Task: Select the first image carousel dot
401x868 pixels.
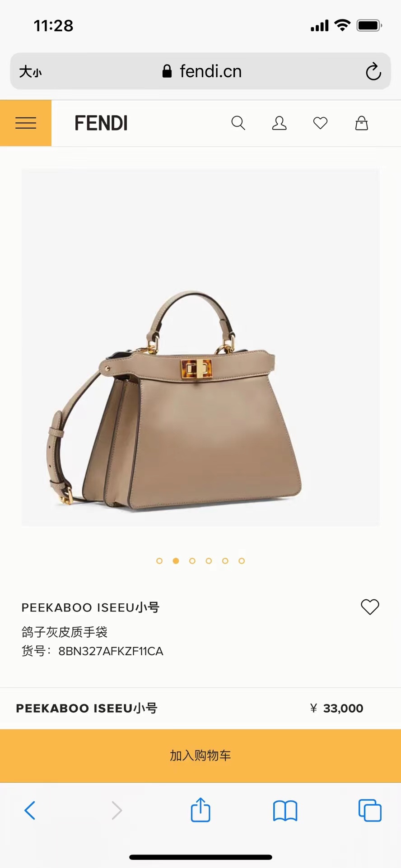Action: point(159,561)
